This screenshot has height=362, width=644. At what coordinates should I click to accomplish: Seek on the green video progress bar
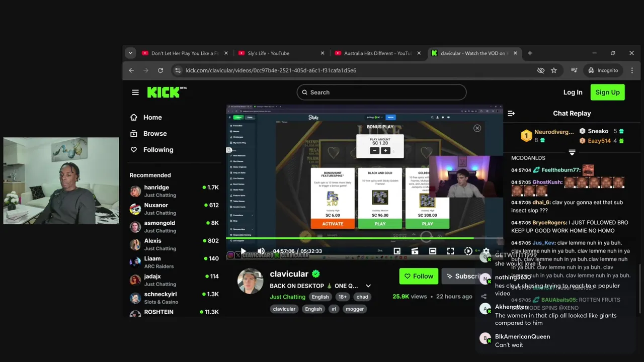coord(365,238)
